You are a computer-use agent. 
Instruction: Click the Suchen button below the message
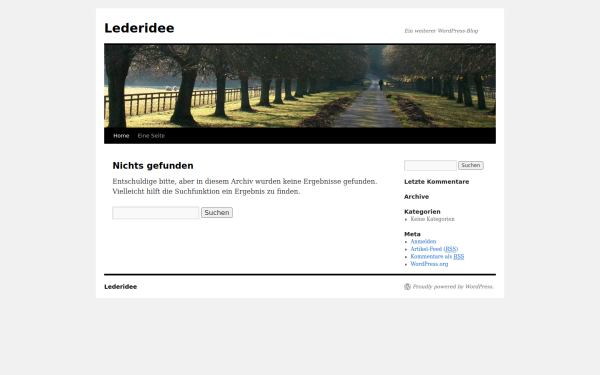(217, 213)
